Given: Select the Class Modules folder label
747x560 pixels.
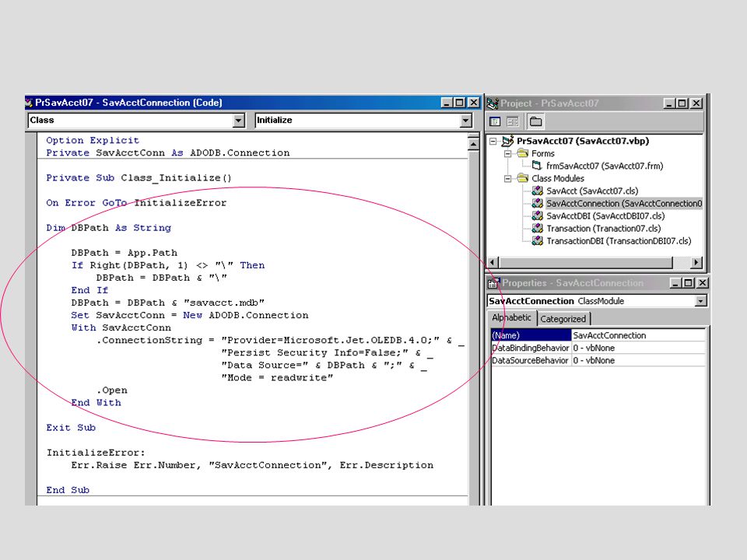Looking at the screenshot, I should [x=558, y=179].
